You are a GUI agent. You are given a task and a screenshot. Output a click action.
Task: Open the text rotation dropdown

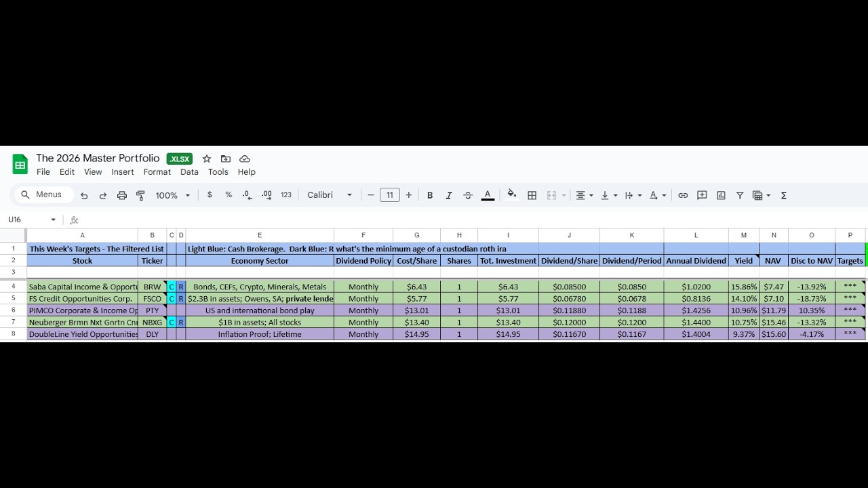click(658, 195)
